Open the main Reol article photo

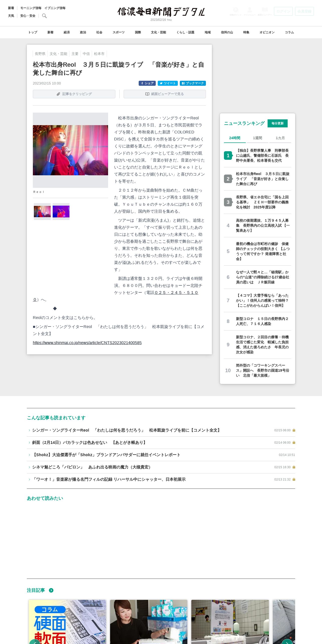[x=70, y=150]
